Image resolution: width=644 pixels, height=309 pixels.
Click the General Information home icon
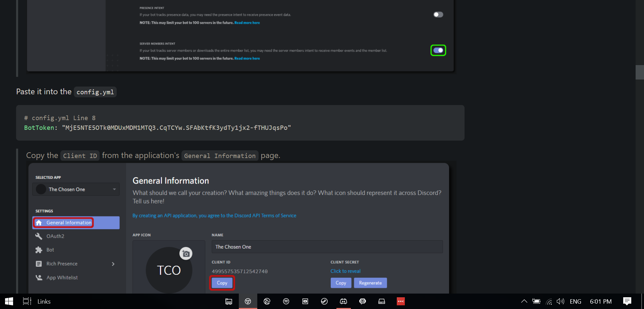pos(39,223)
